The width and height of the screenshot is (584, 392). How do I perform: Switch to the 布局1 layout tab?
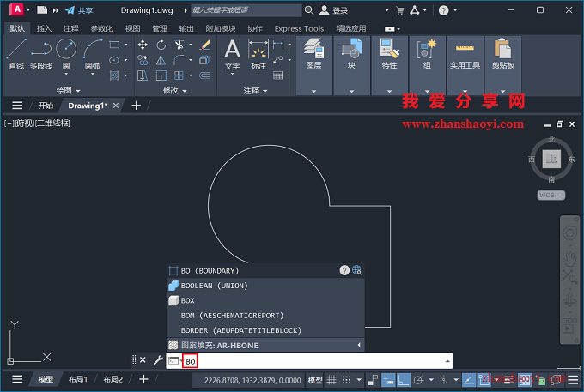77,379
